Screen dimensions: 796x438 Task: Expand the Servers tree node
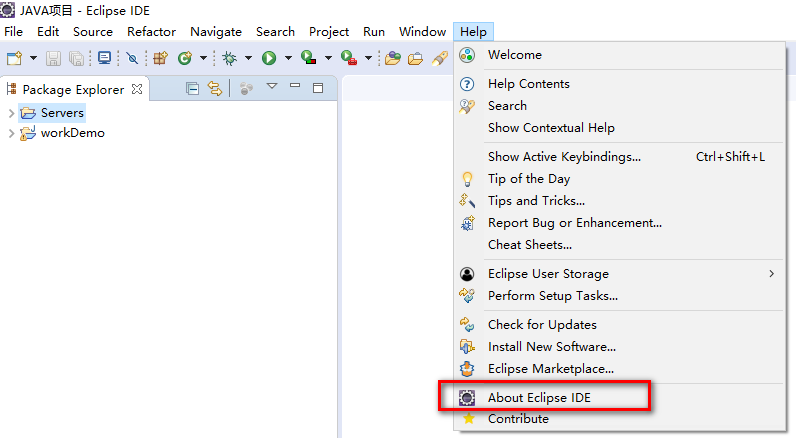point(11,113)
